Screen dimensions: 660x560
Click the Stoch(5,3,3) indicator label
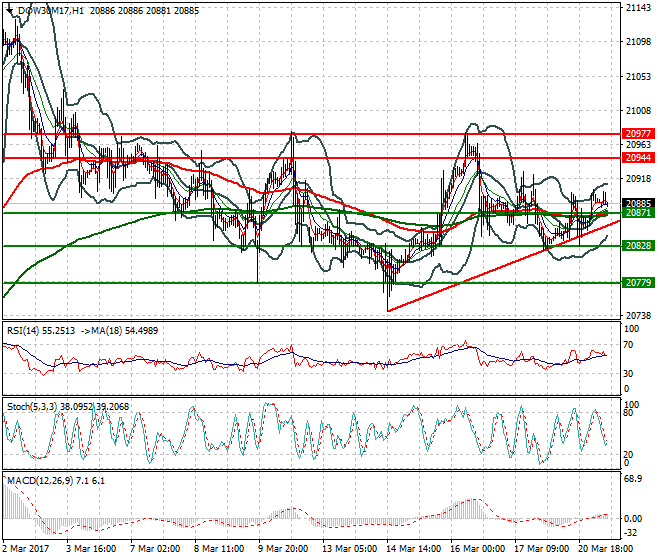(31, 407)
